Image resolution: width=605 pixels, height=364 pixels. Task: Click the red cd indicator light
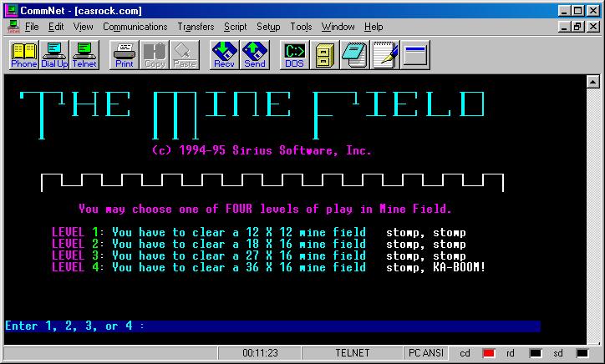[x=489, y=353]
